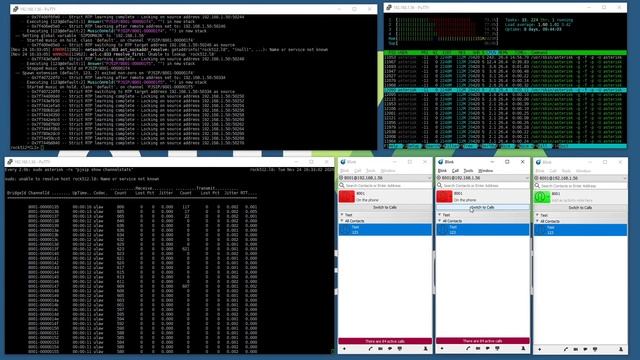Click F1 Help in htop footer
This screenshot has width=640, height=360.
click(x=393, y=146)
